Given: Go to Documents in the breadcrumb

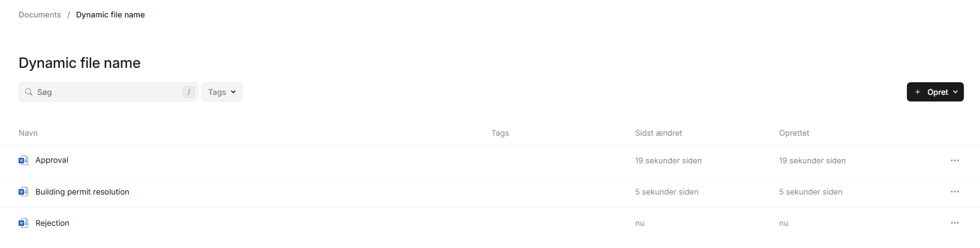Looking at the screenshot, I should point(40,14).
